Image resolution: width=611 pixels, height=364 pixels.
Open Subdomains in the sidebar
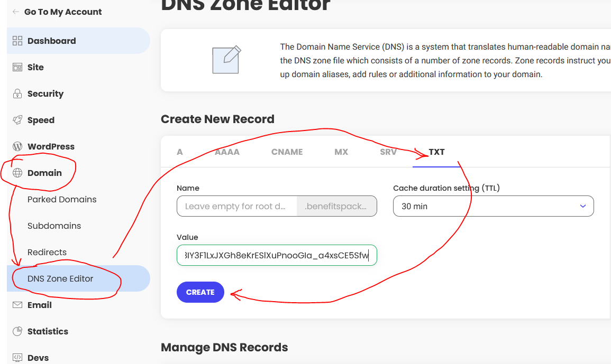point(54,226)
